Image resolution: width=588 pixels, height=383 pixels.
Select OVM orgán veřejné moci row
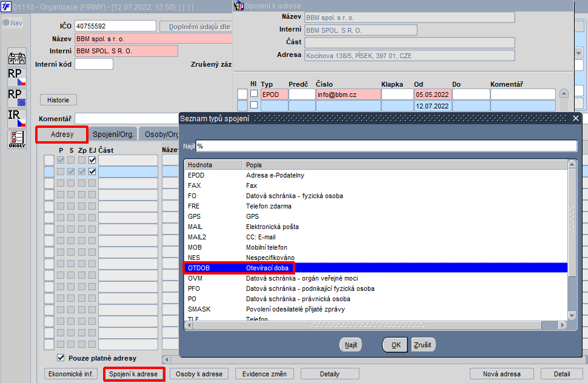pos(376,278)
